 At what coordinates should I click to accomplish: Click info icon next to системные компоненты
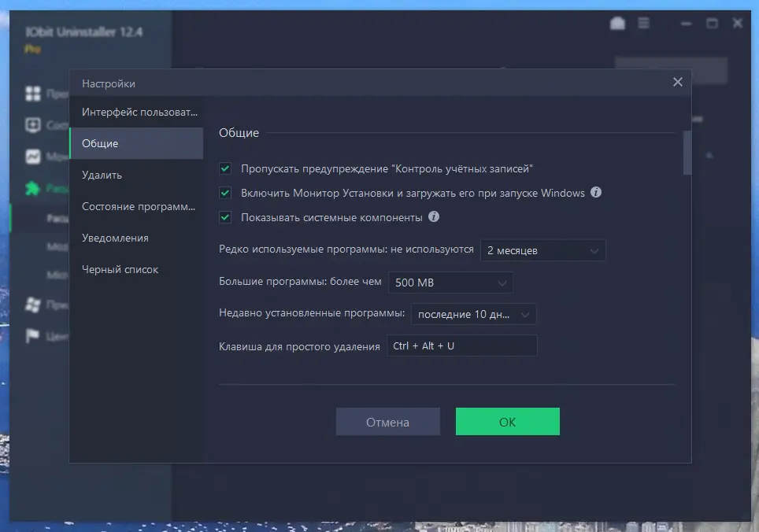[434, 216]
